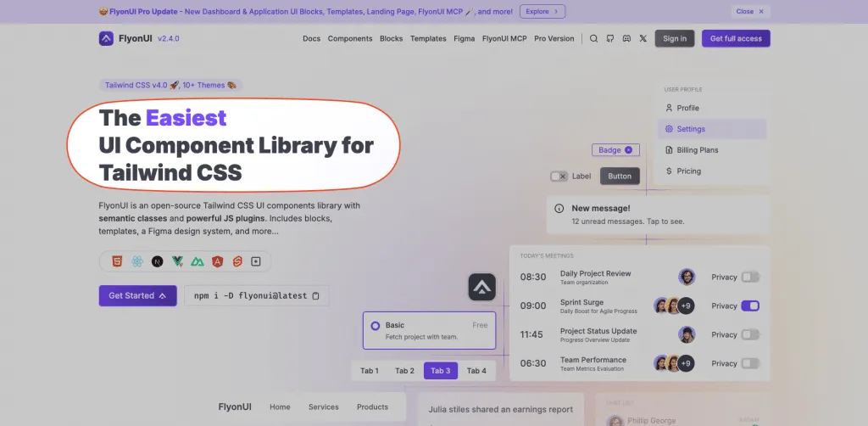Toggle Privacy for Daily Project Review

pyautogui.click(x=750, y=277)
